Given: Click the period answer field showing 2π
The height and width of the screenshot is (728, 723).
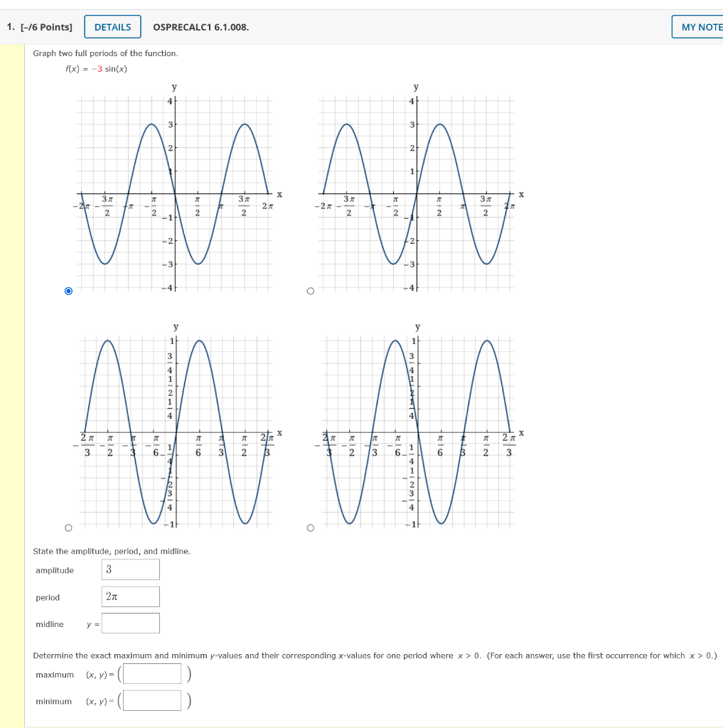Looking at the screenshot, I should click(130, 596).
